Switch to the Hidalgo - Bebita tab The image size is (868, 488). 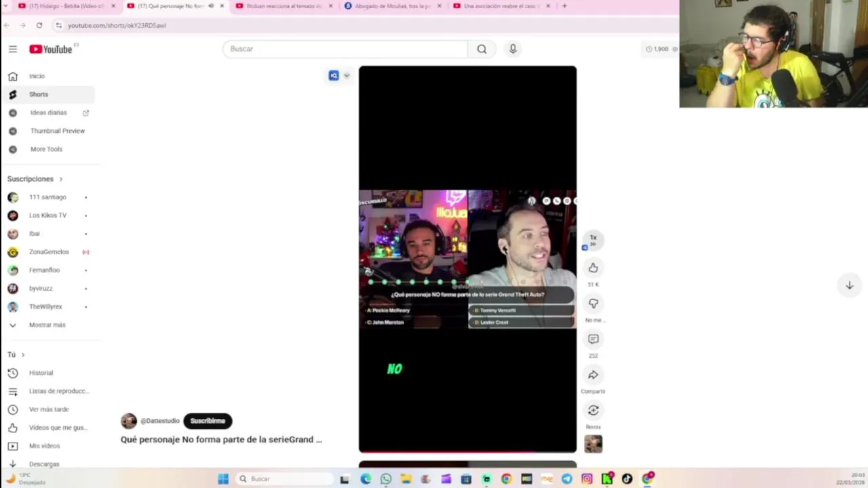pyautogui.click(x=66, y=6)
